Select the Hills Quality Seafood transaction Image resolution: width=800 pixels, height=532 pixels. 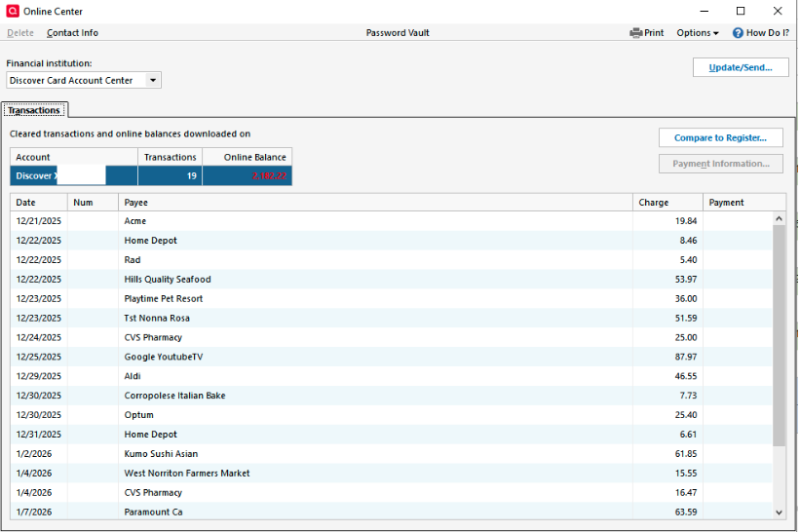click(x=391, y=279)
